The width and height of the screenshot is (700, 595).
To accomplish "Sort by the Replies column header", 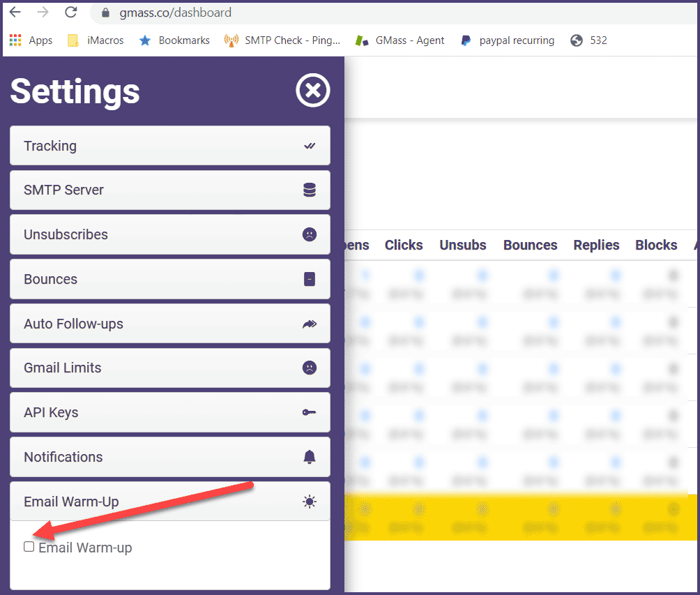I will point(596,245).
